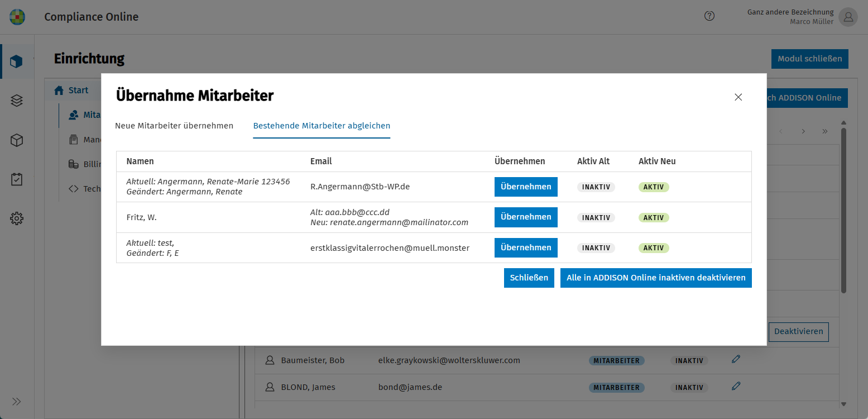
Task: Click the person icon of Baumeister, Bob
Action: (x=270, y=360)
